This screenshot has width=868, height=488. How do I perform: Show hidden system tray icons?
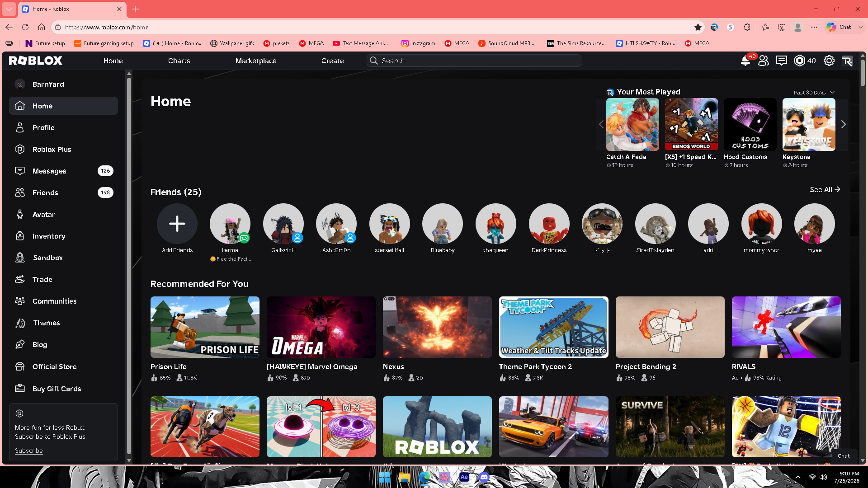click(x=798, y=477)
